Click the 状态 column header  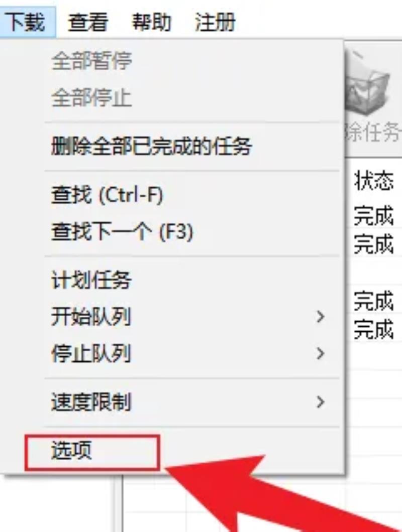point(374,180)
